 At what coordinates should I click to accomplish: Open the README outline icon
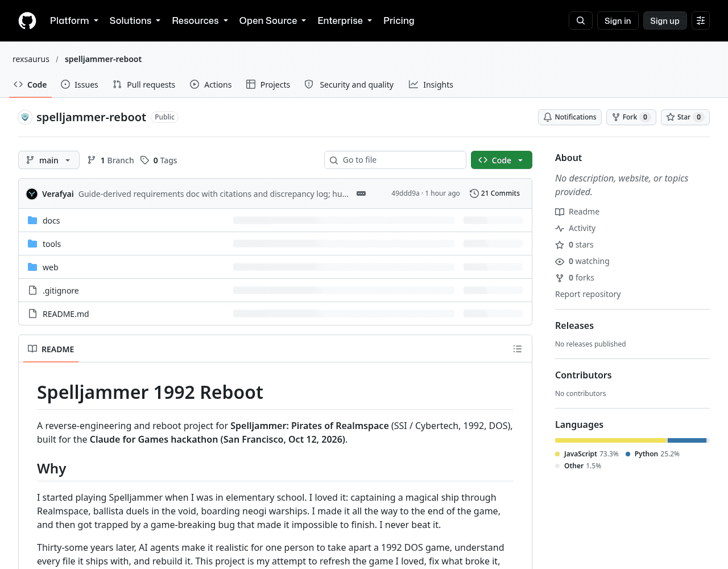click(518, 349)
